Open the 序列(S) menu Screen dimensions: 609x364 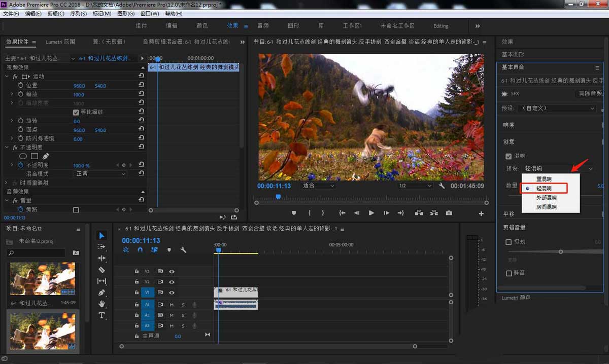point(78,14)
